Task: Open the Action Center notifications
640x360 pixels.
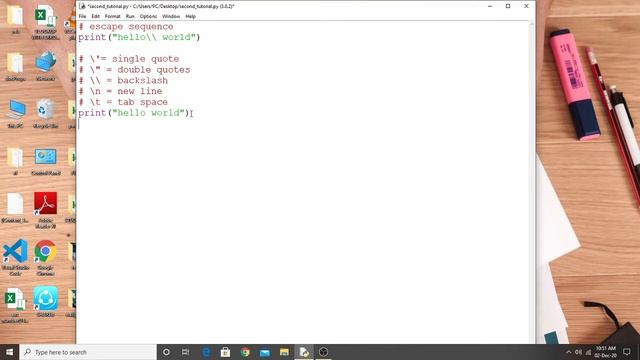Action: tap(627, 352)
